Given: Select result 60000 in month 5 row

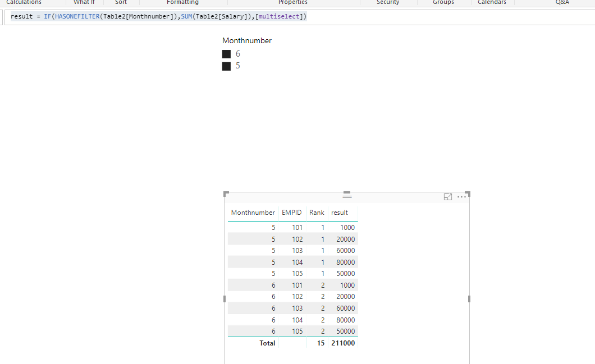Looking at the screenshot, I should tap(346, 251).
